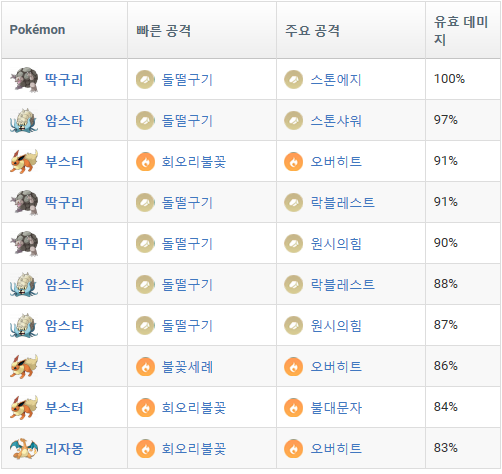This screenshot has width=502, height=474.
Task: Open the 스톤에지 move link
Action: (336, 80)
